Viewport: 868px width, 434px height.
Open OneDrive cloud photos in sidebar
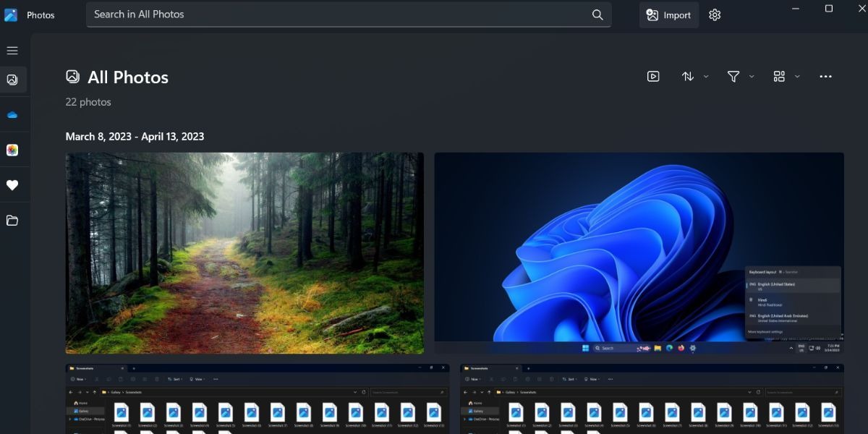coord(12,115)
